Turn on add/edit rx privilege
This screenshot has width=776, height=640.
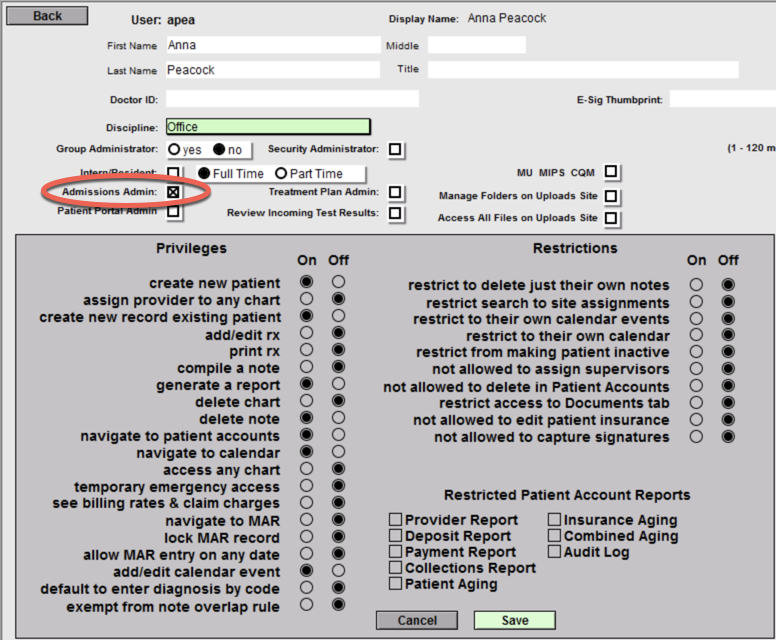[307, 332]
